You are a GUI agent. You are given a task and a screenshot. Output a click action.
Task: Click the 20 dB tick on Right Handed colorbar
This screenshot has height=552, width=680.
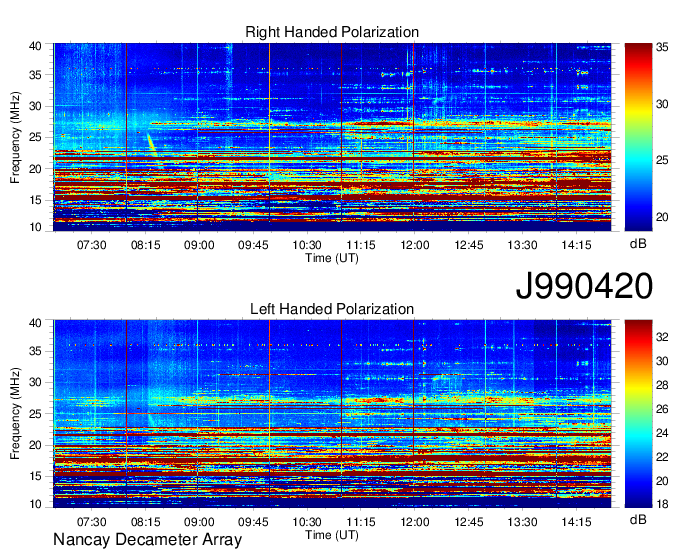[x=662, y=217]
